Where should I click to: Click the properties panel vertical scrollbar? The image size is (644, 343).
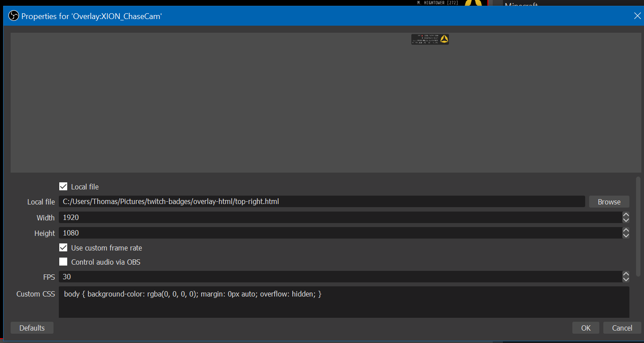pyautogui.click(x=638, y=227)
